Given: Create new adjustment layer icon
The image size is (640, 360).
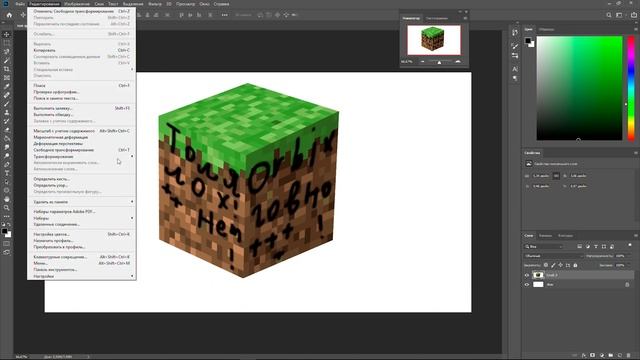Looking at the screenshot, I should [x=602, y=356].
